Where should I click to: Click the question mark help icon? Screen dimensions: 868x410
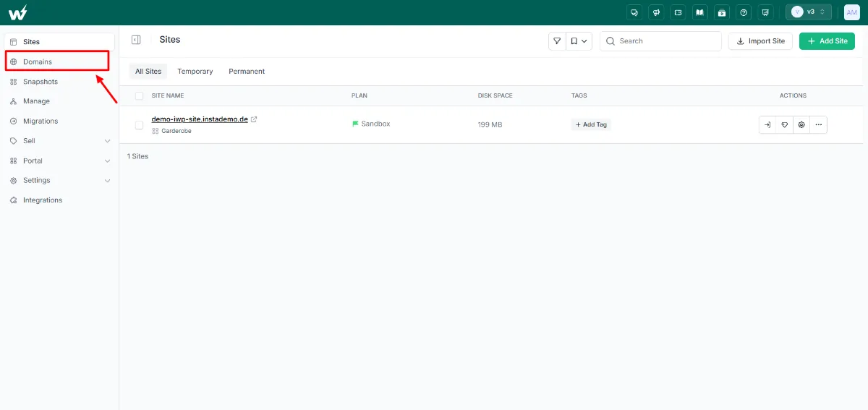coord(744,12)
